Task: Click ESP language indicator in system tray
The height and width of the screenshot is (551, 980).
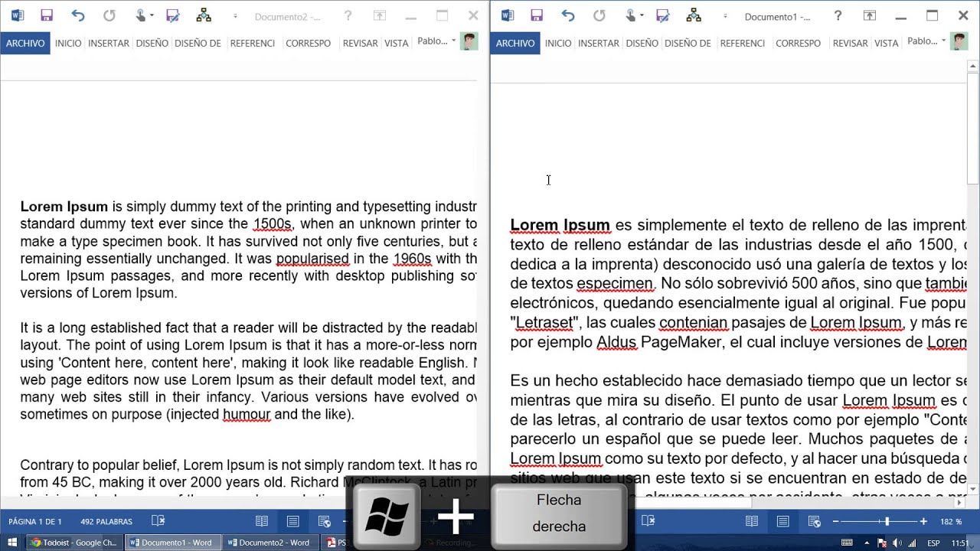Action: click(934, 543)
